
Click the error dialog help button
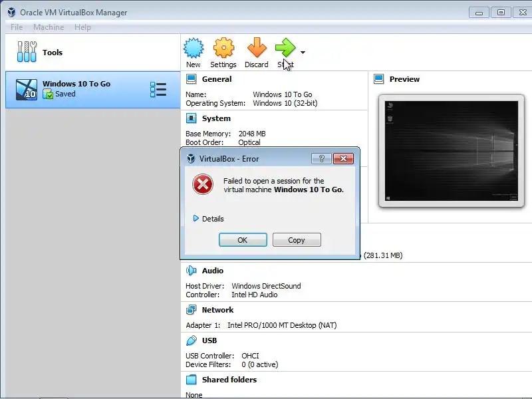pyautogui.click(x=321, y=158)
